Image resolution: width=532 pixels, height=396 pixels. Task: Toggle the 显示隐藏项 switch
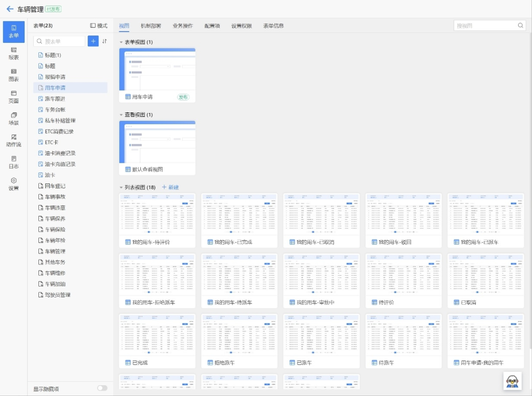click(x=102, y=388)
